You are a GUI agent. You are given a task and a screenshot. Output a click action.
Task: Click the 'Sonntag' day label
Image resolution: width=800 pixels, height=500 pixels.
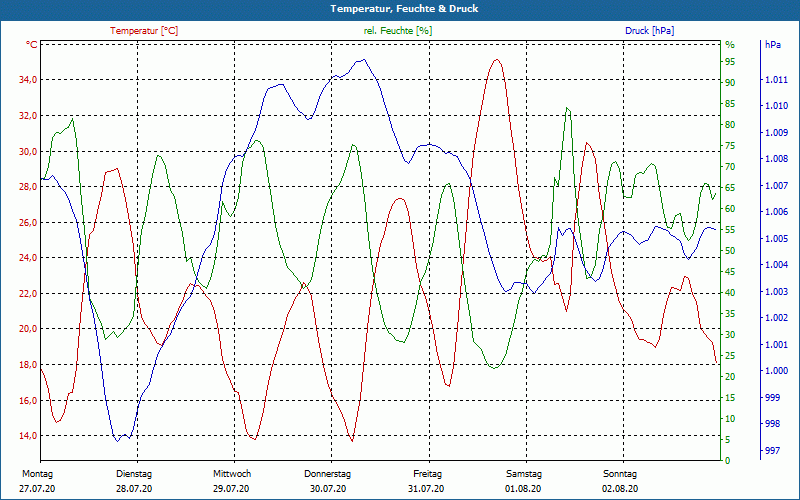[x=620, y=473]
